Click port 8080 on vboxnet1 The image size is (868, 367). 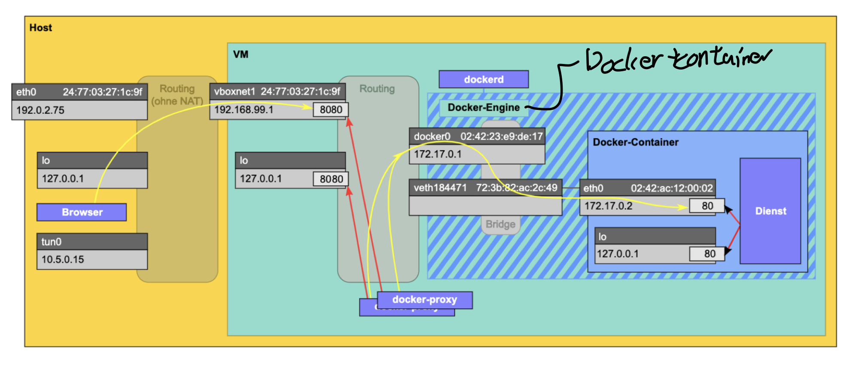[x=331, y=110]
